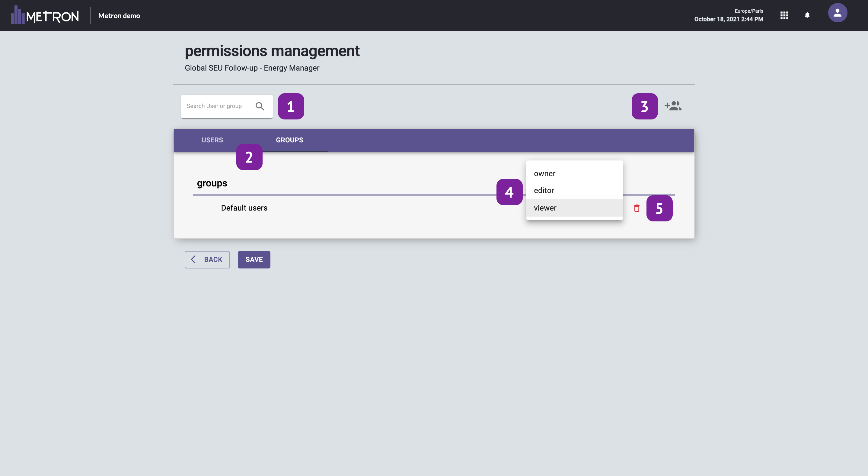The image size is (868, 476).
Task: Open the notifications bell
Action: pos(807,15)
